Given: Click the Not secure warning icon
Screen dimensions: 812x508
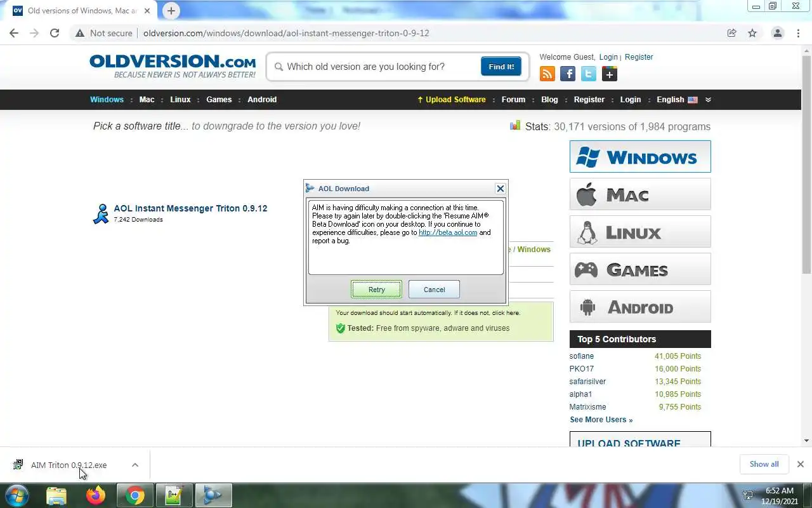Looking at the screenshot, I should (79, 33).
